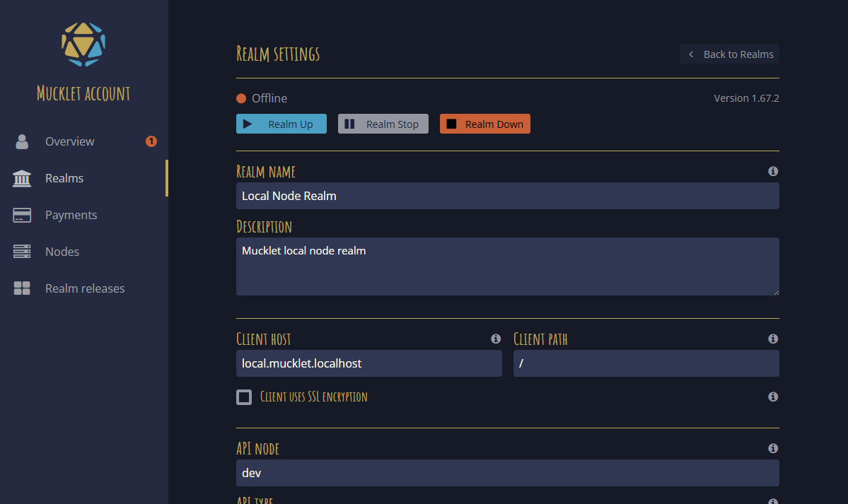Click the Mucklet logo icon
848x504 pixels.
[x=83, y=44]
